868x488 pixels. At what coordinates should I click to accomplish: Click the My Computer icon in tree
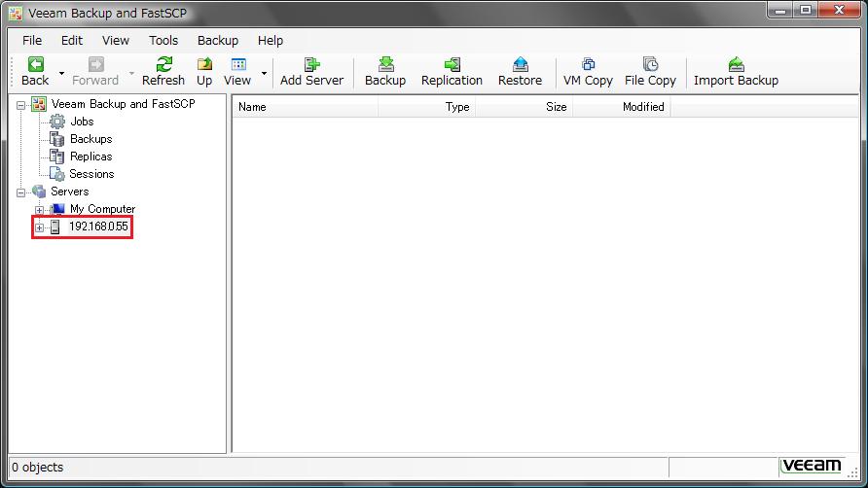pos(57,209)
